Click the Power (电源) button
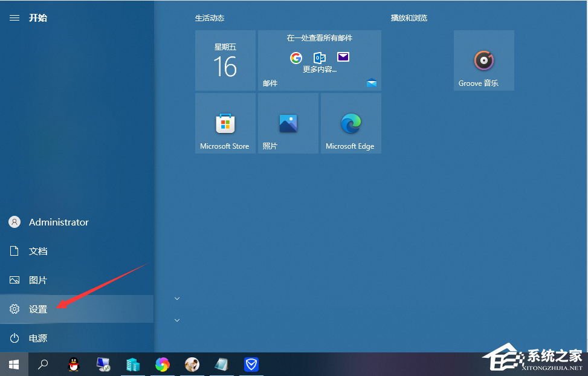Screen dimensions: 588x376 [38, 339]
